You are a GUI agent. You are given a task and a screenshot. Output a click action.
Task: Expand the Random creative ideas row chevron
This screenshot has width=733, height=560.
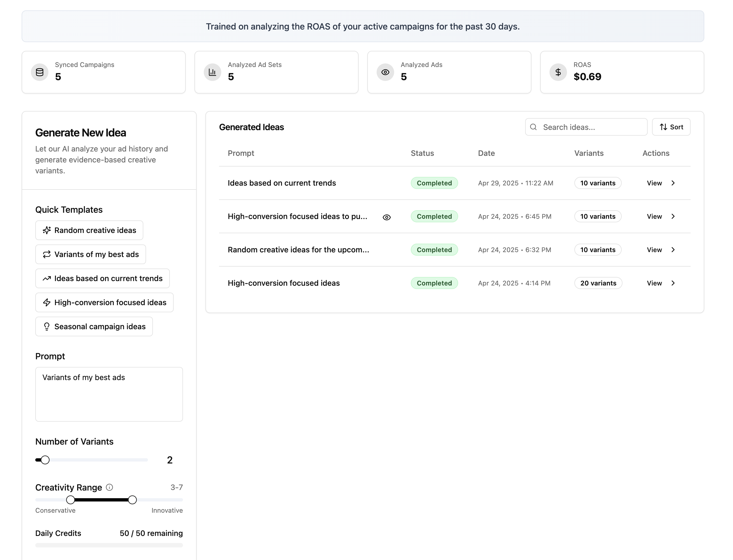pyautogui.click(x=673, y=250)
